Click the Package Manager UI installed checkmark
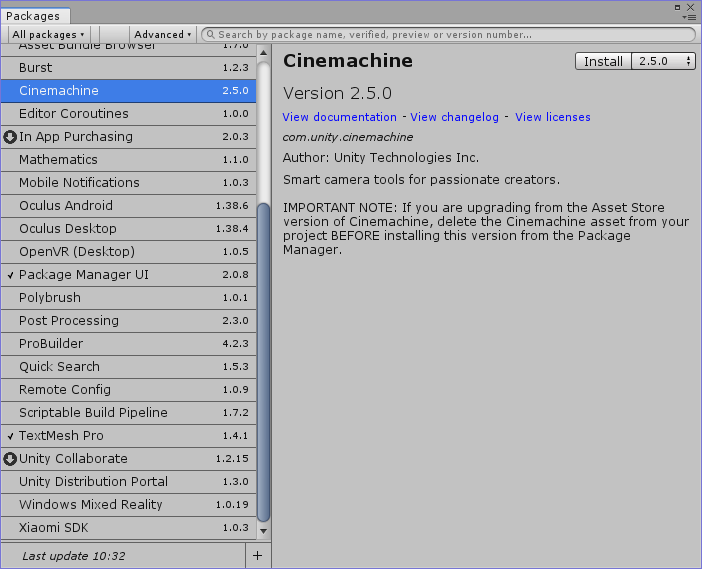The height and width of the screenshot is (569, 702). [11, 275]
